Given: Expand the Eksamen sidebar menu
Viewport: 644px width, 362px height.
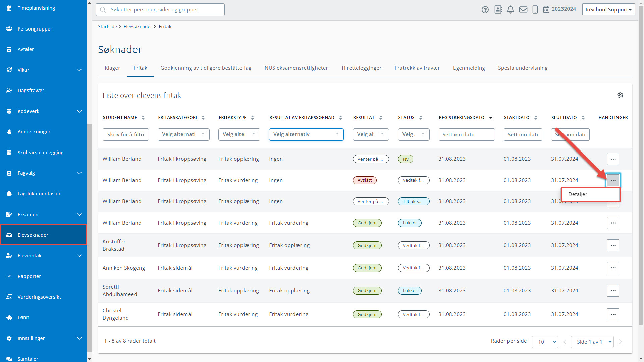Looking at the screenshot, I should (x=79, y=215).
